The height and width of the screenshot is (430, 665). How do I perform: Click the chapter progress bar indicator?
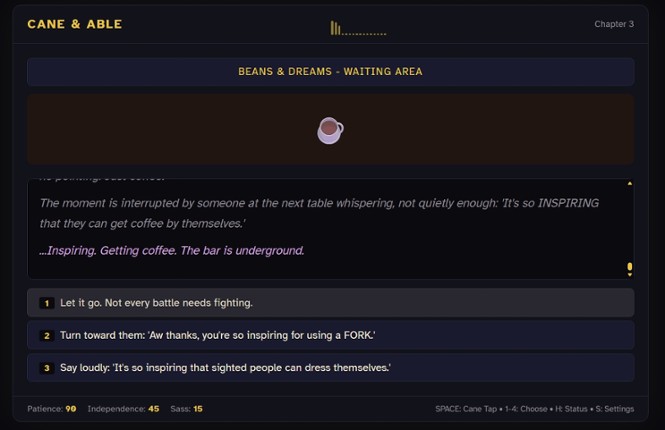click(x=358, y=29)
